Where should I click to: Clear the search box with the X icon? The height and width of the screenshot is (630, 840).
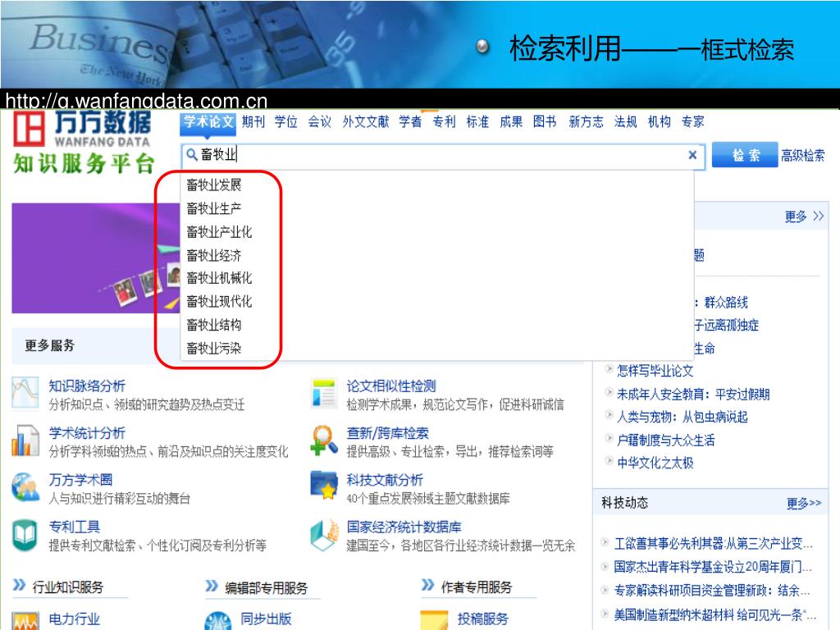pyautogui.click(x=692, y=155)
